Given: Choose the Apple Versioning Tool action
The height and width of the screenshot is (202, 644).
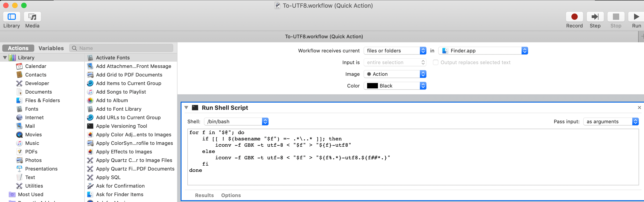Looking at the screenshot, I should 122,126.
